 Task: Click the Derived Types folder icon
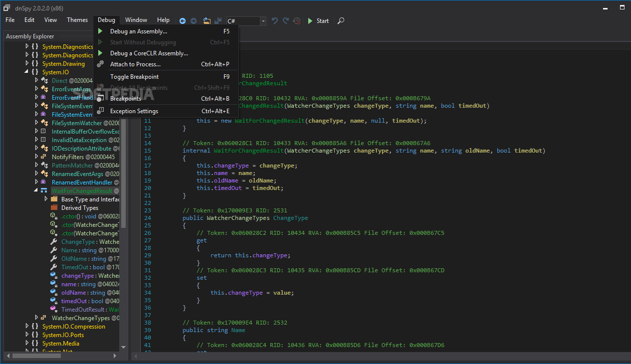click(x=54, y=208)
